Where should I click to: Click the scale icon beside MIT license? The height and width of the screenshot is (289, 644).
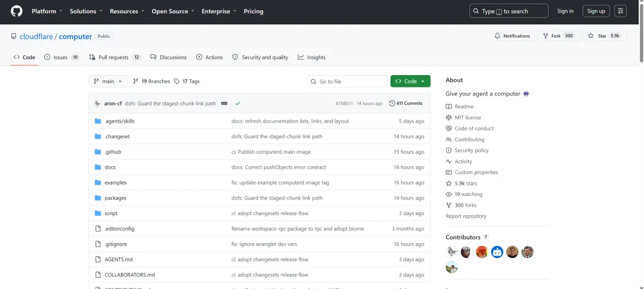448,117
